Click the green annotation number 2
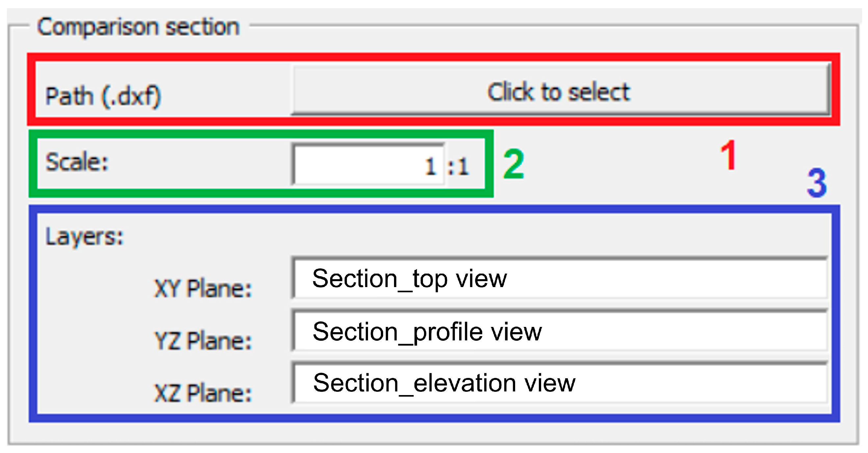868x453 pixels. point(513,165)
